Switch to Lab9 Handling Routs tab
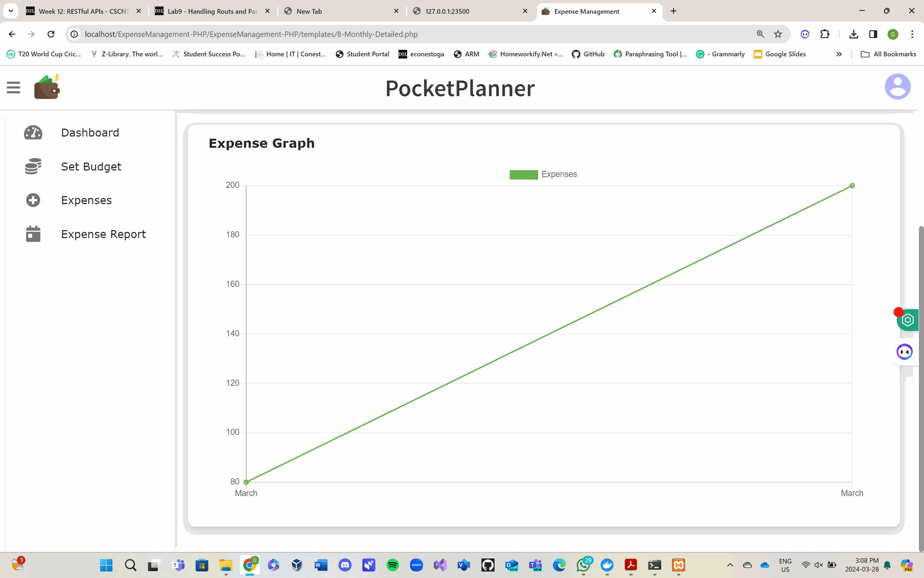The height and width of the screenshot is (578, 924). click(212, 11)
